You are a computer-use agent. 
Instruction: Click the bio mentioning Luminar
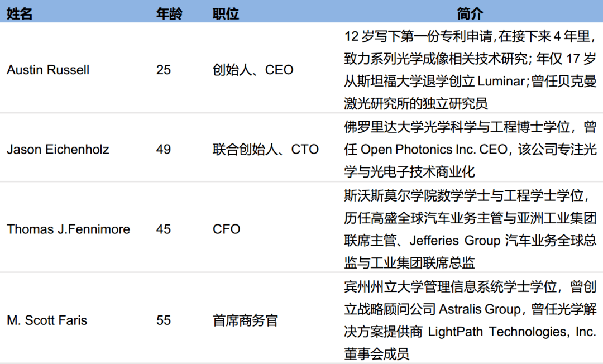coord(470,70)
